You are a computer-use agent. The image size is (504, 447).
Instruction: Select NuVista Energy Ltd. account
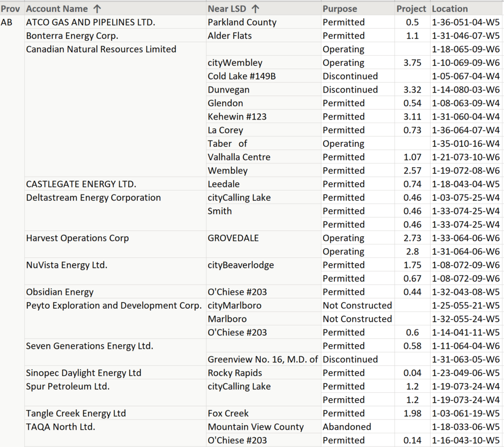(66, 265)
